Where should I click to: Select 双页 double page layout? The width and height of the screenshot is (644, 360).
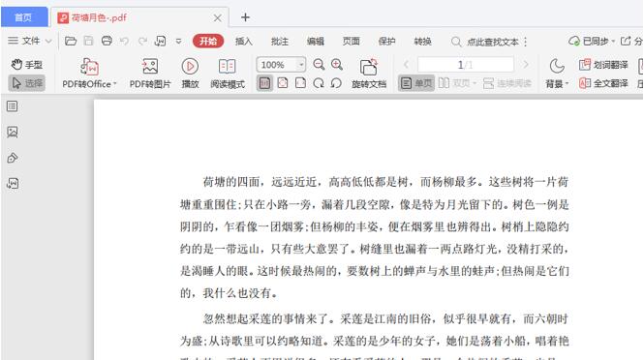[454, 83]
